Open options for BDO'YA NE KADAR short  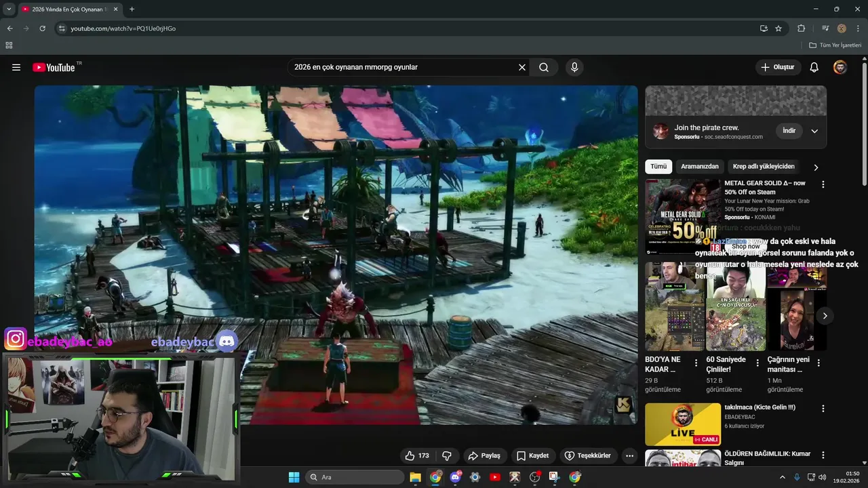[x=696, y=363]
